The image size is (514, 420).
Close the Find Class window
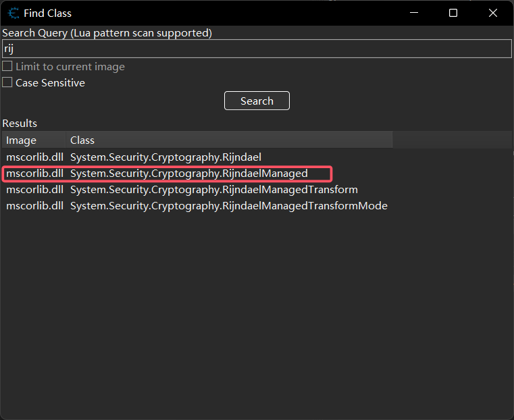[492, 13]
